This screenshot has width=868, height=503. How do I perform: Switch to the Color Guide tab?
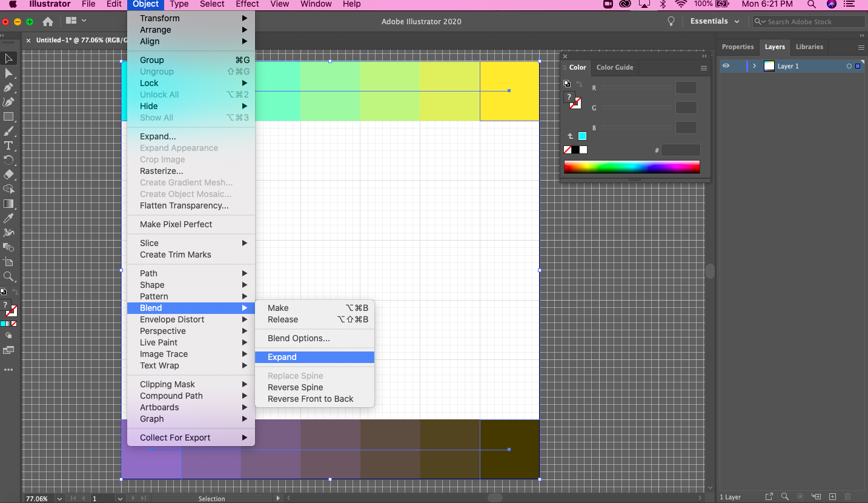tap(615, 67)
